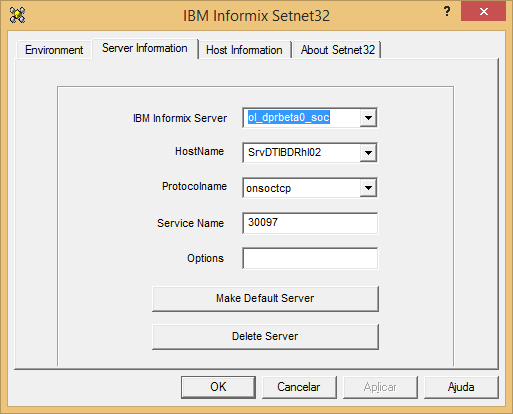Expand the HostName dropdown arrow
The width and height of the screenshot is (513, 414).
coord(368,153)
